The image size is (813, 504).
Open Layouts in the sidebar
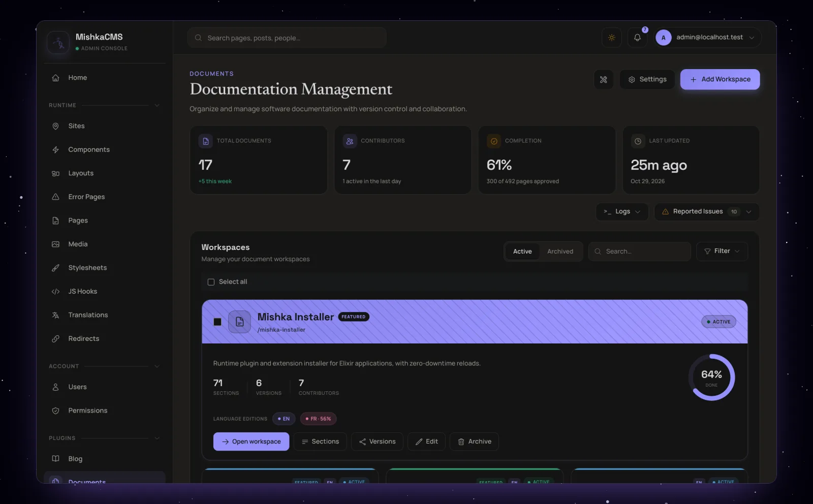[105, 173]
